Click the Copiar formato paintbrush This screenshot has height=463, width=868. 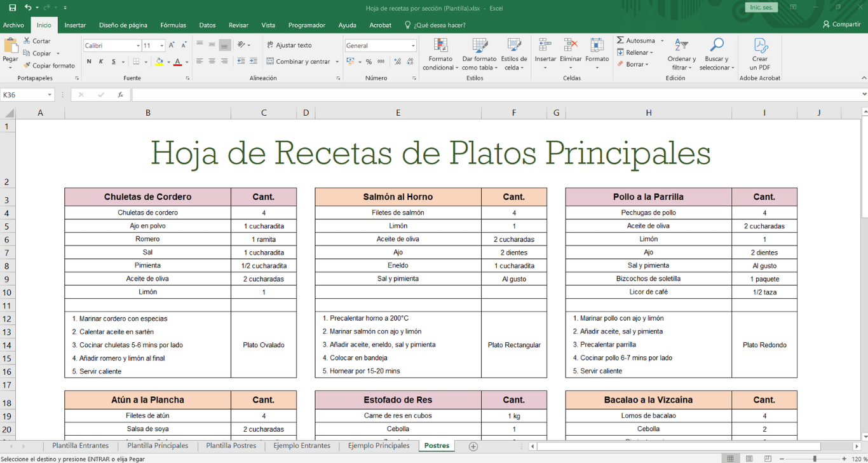[27, 66]
